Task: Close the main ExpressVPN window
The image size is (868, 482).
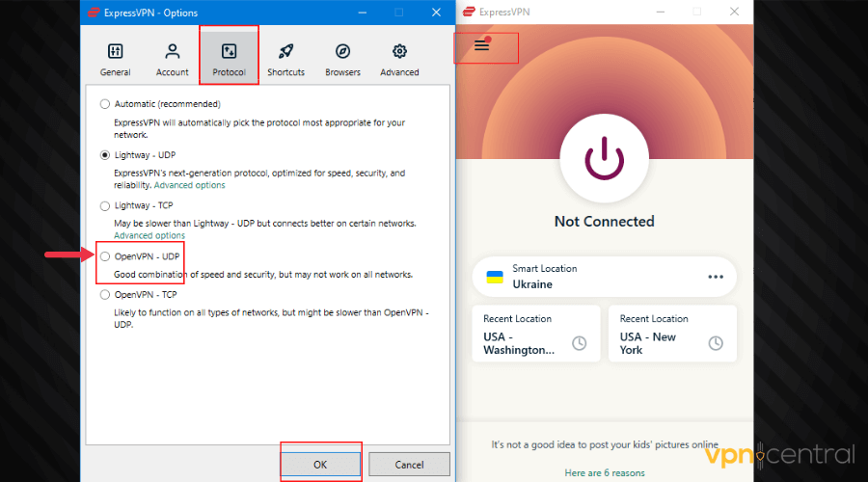Action: 734,12
